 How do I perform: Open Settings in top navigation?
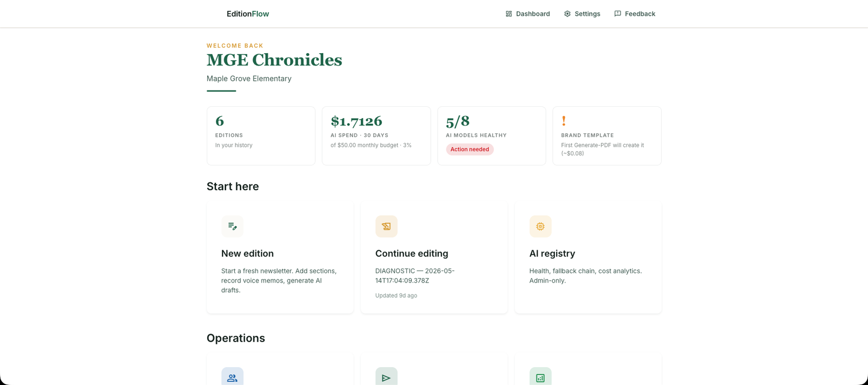tap(582, 14)
